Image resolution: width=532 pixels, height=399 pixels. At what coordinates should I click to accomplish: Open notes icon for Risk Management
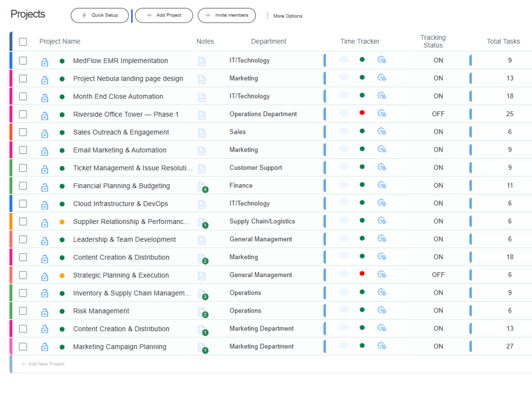(202, 312)
